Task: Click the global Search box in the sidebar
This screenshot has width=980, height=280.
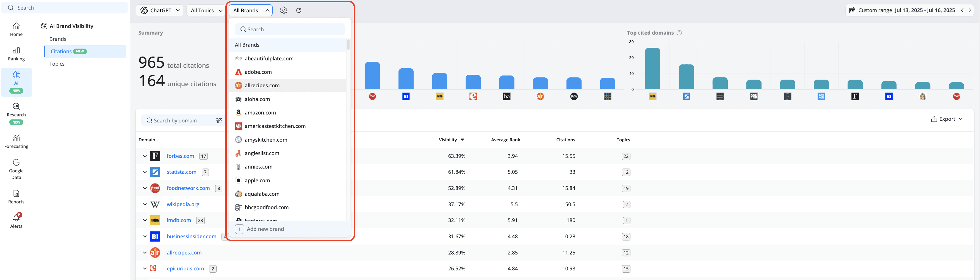Action: (x=65, y=8)
